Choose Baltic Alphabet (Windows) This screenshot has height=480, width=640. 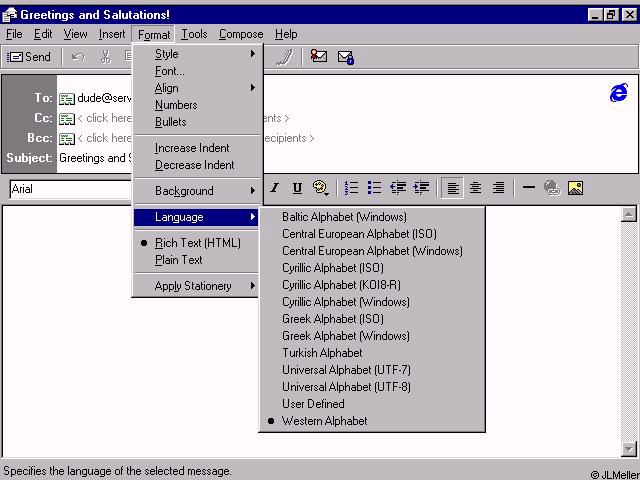click(372, 217)
